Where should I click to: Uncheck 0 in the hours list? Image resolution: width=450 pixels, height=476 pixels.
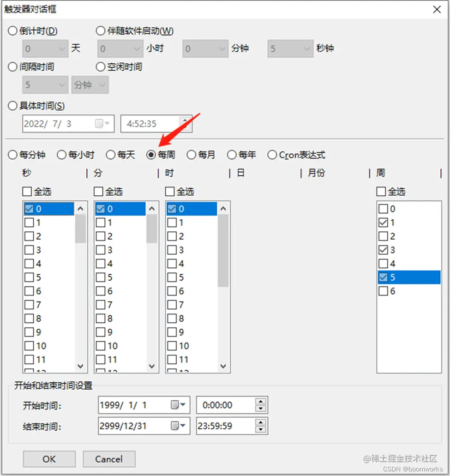point(172,209)
